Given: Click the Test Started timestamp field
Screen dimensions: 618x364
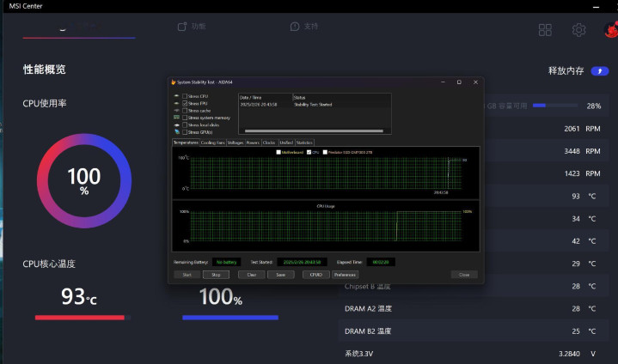Looking at the screenshot, I should [x=302, y=262].
